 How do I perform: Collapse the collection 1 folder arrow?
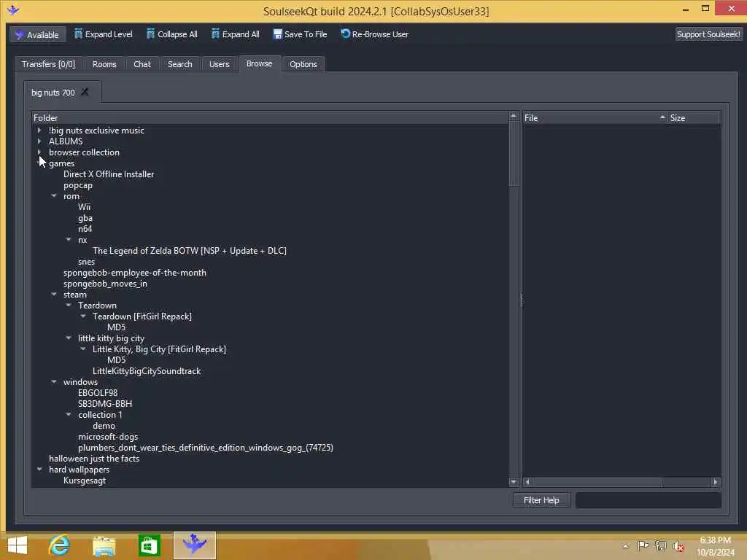69,415
